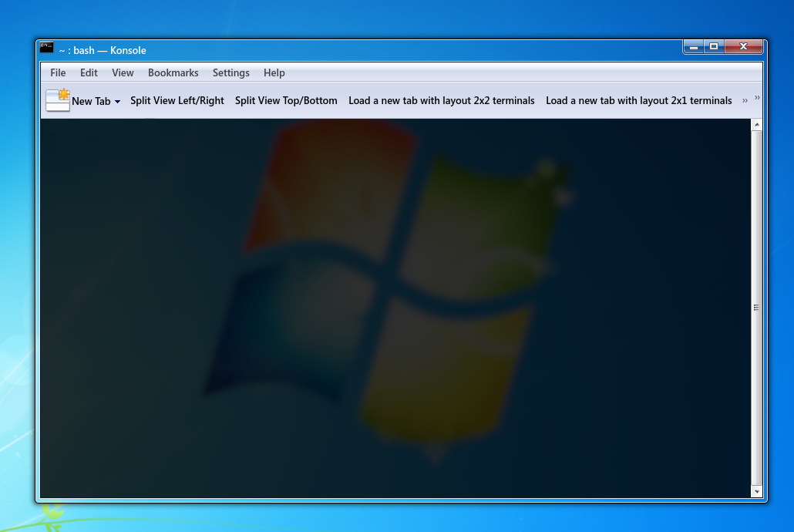Click the scrollbar up arrow

pyautogui.click(x=756, y=125)
